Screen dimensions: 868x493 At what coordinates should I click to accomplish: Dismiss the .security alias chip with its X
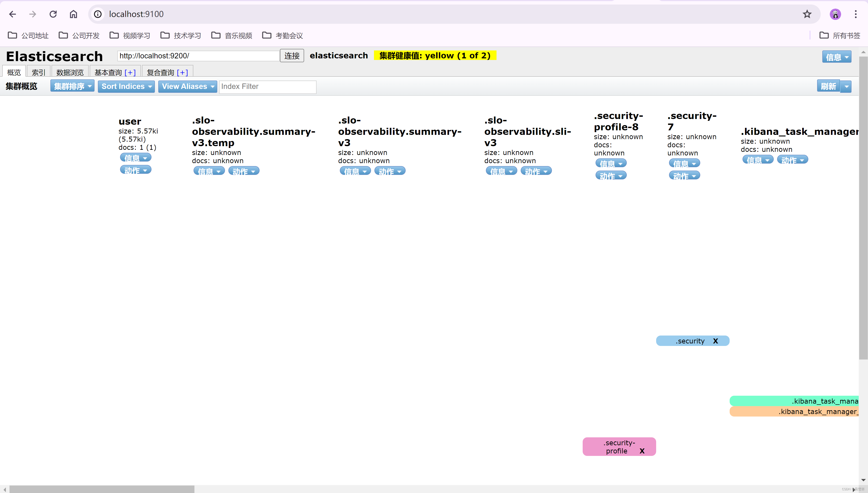coord(716,341)
